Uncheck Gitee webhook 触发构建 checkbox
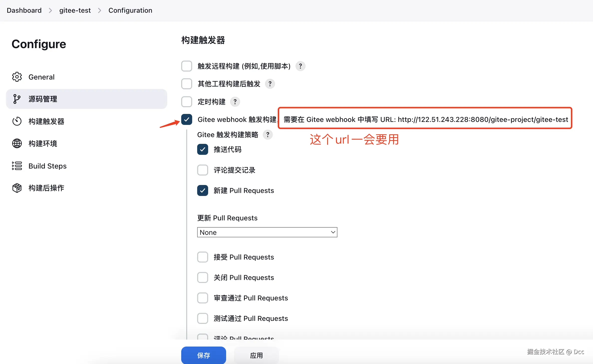593x364 pixels. pos(187,119)
